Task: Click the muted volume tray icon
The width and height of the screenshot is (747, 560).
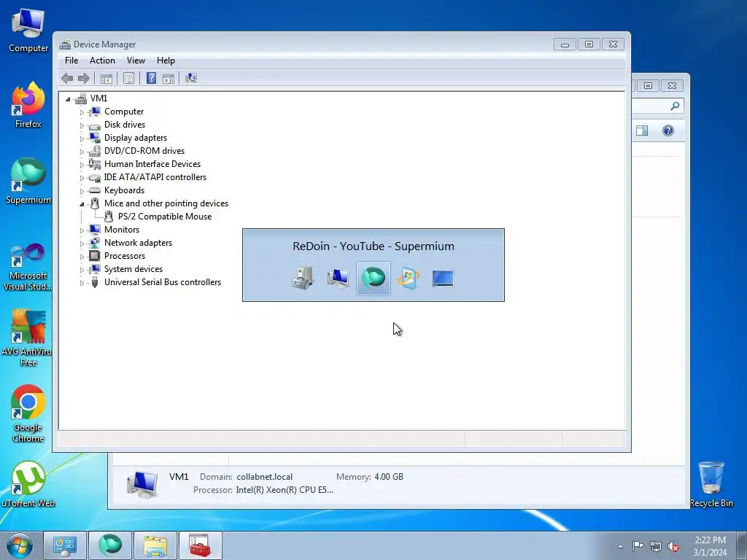Action: 673,546
